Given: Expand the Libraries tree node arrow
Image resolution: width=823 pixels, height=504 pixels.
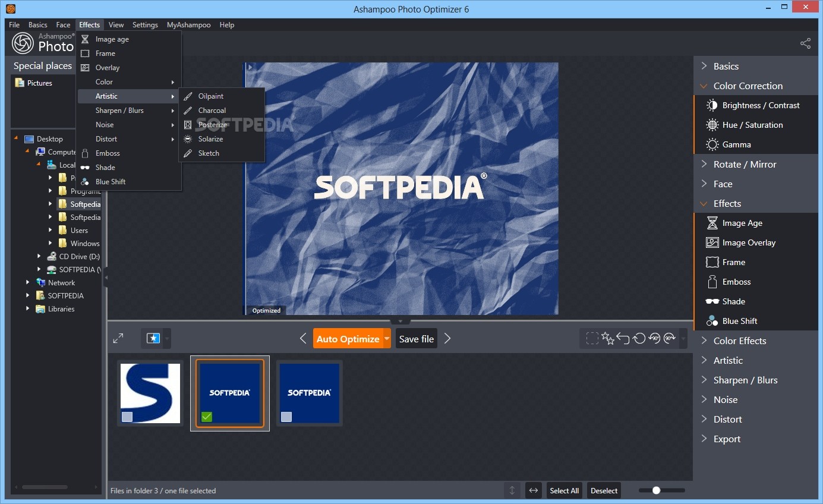Looking at the screenshot, I should pyautogui.click(x=27, y=308).
